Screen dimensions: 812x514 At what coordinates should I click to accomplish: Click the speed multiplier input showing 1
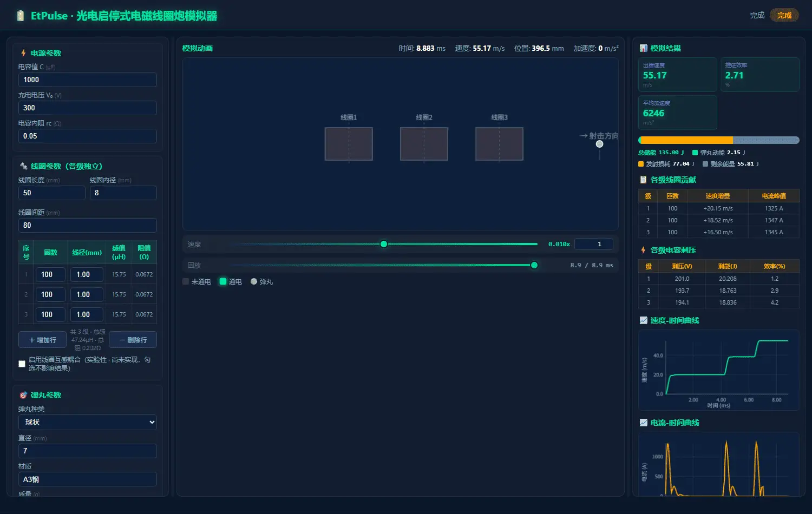click(594, 244)
